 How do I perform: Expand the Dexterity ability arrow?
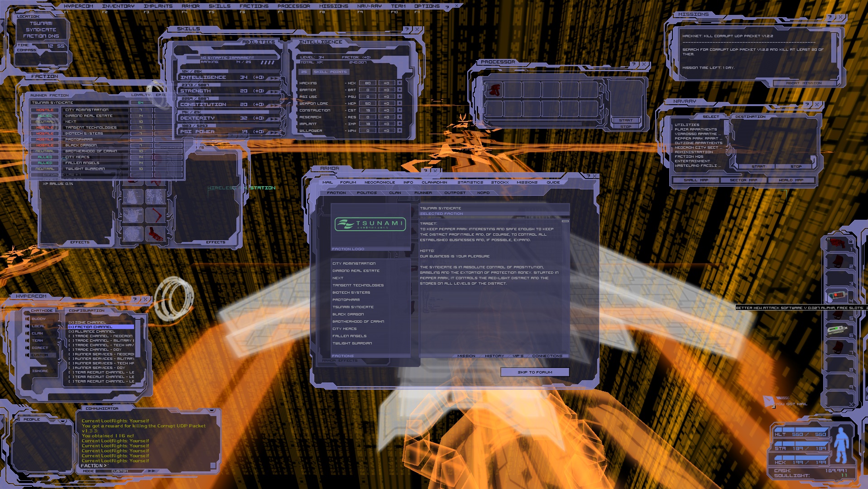[273, 119]
